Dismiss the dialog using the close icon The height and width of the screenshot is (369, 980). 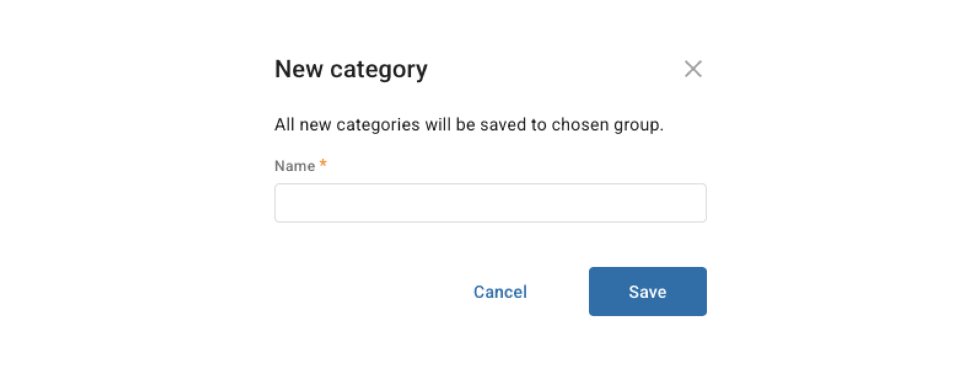click(x=693, y=69)
